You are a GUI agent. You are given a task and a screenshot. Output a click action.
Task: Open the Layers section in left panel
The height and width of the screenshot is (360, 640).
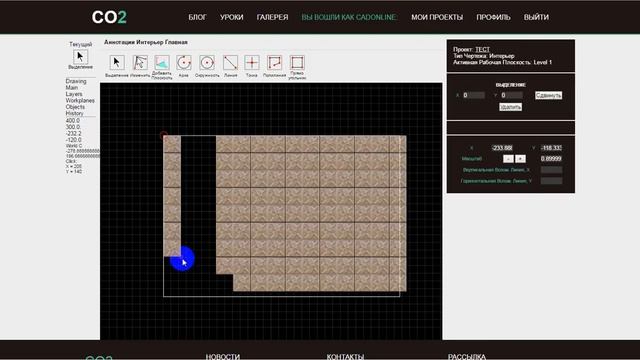74,94
